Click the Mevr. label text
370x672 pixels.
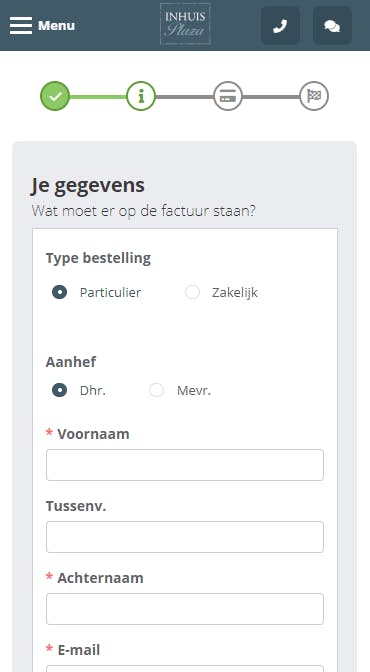[x=194, y=391]
